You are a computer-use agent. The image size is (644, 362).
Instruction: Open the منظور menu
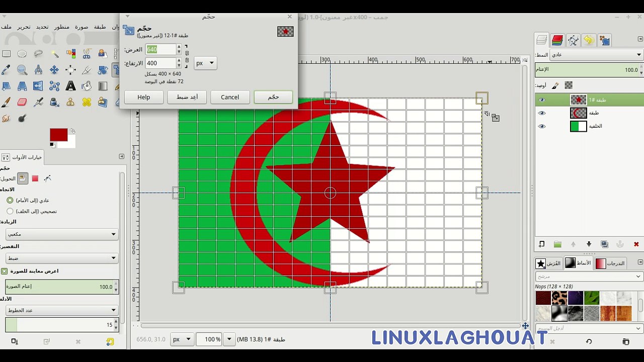coord(62,27)
